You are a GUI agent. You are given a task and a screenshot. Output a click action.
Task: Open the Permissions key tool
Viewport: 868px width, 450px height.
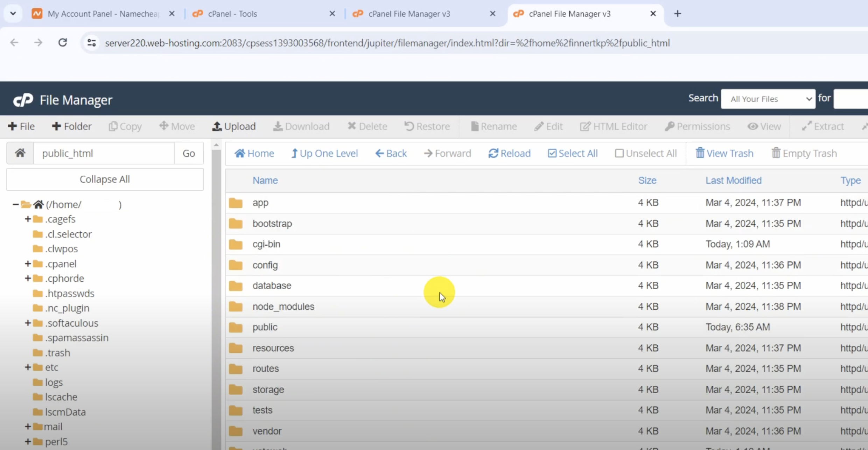tap(698, 126)
